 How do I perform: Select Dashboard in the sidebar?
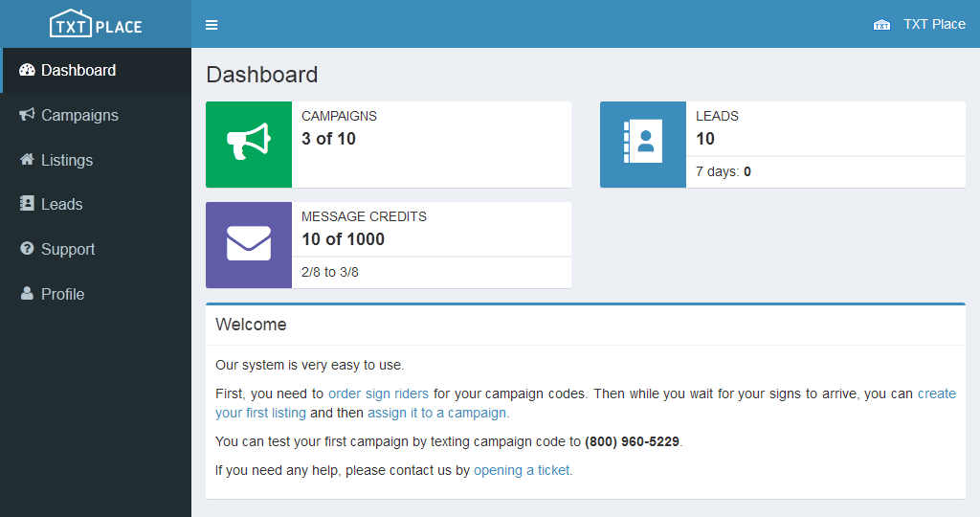click(x=78, y=70)
